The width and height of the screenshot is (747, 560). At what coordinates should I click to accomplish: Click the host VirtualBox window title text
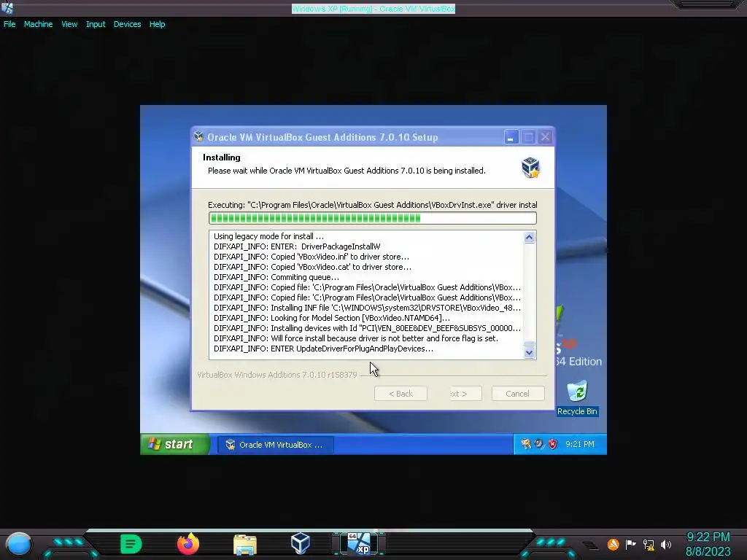coord(373,9)
